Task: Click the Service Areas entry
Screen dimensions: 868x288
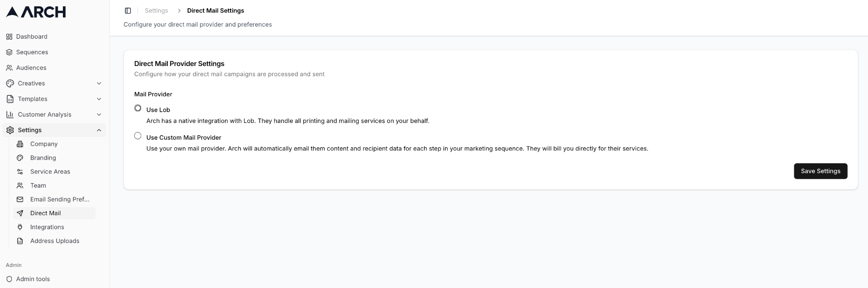Action: click(x=50, y=171)
